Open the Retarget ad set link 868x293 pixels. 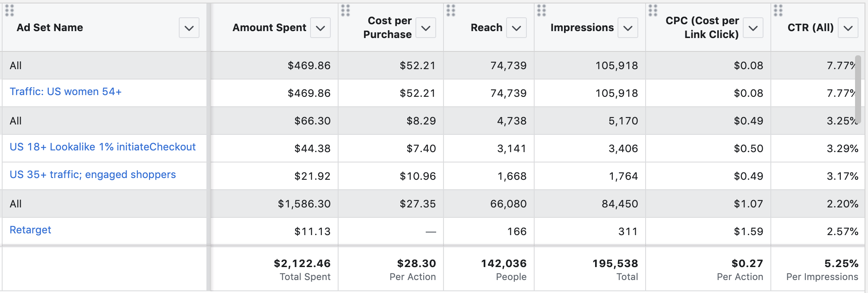30,230
